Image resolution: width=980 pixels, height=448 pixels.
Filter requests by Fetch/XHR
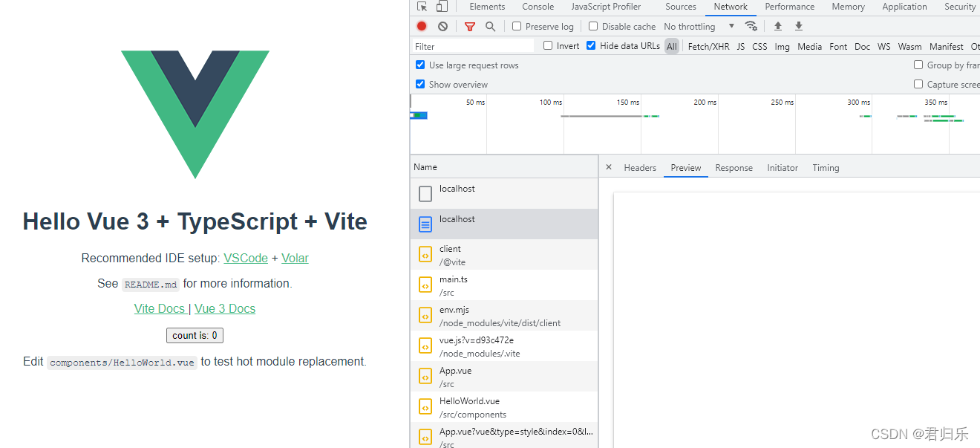709,46
